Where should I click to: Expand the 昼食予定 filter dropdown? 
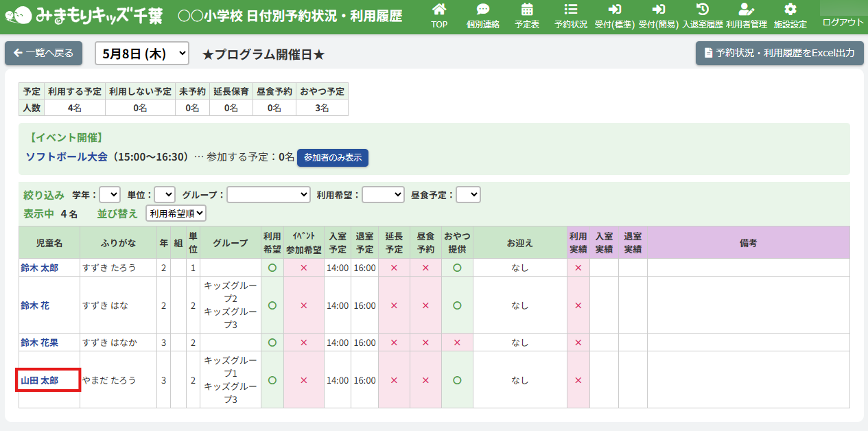click(468, 195)
